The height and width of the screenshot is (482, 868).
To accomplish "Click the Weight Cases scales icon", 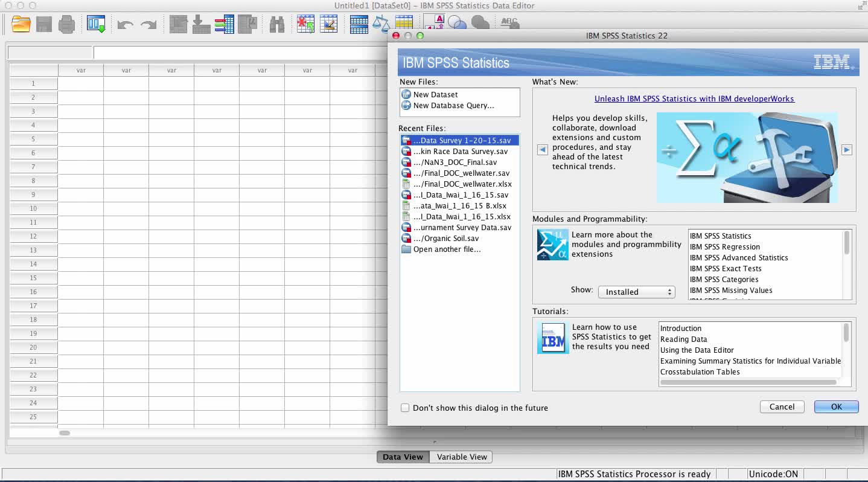I will (x=381, y=24).
